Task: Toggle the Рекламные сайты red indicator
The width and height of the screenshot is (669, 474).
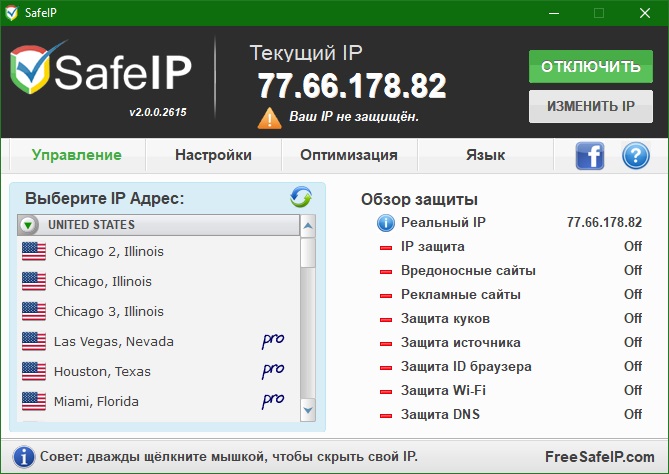Action: click(x=386, y=295)
